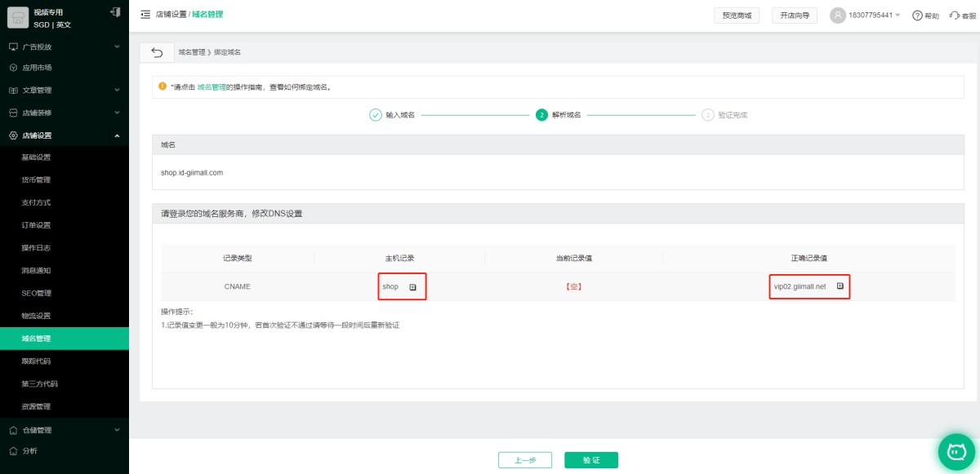Click the 输入域名 completed step check icon
980x474 pixels.
[376, 115]
